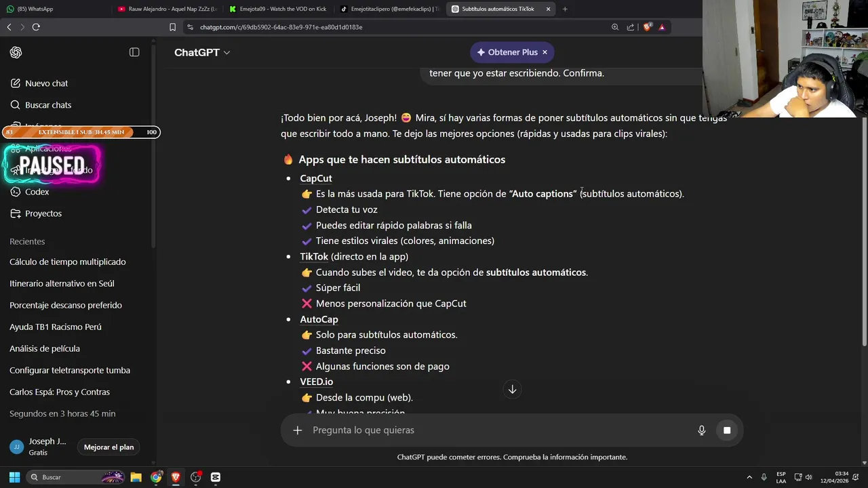Switch to the WhatsApp browser tab
Image resolution: width=868 pixels, height=488 pixels.
[x=54, y=9]
